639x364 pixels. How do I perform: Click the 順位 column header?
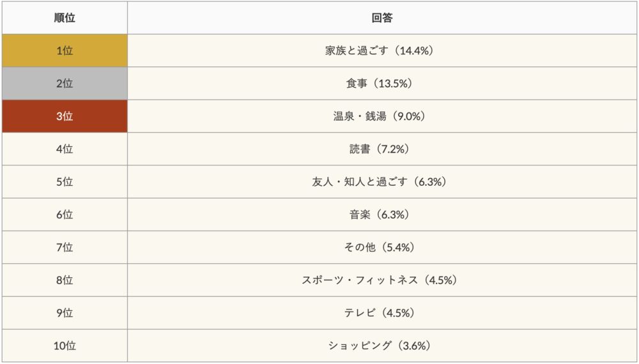tap(65, 18)
